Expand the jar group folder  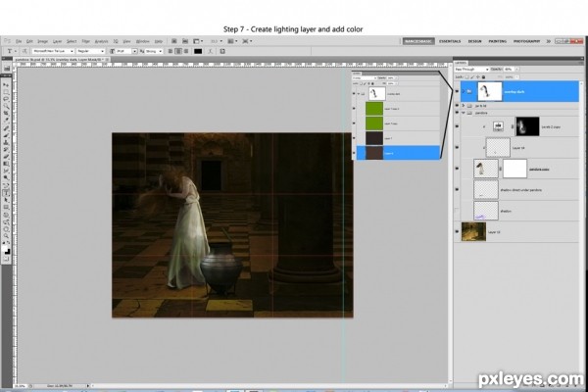pos(464,106)
